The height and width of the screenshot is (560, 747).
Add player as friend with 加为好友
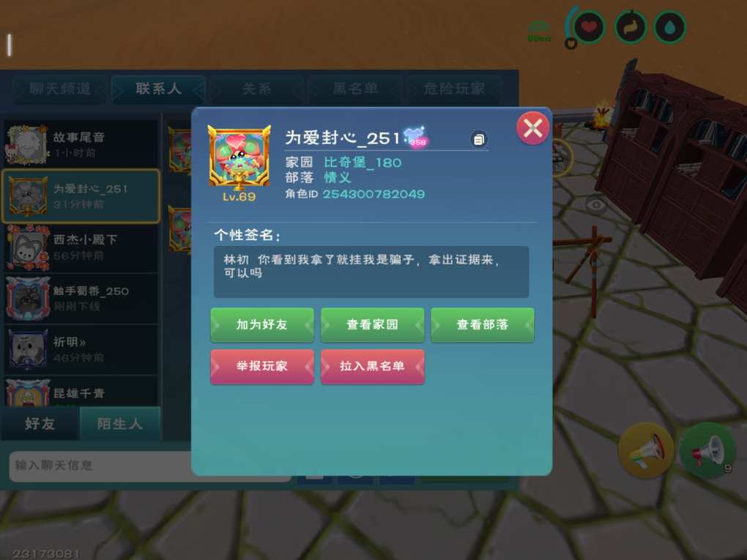262,325
